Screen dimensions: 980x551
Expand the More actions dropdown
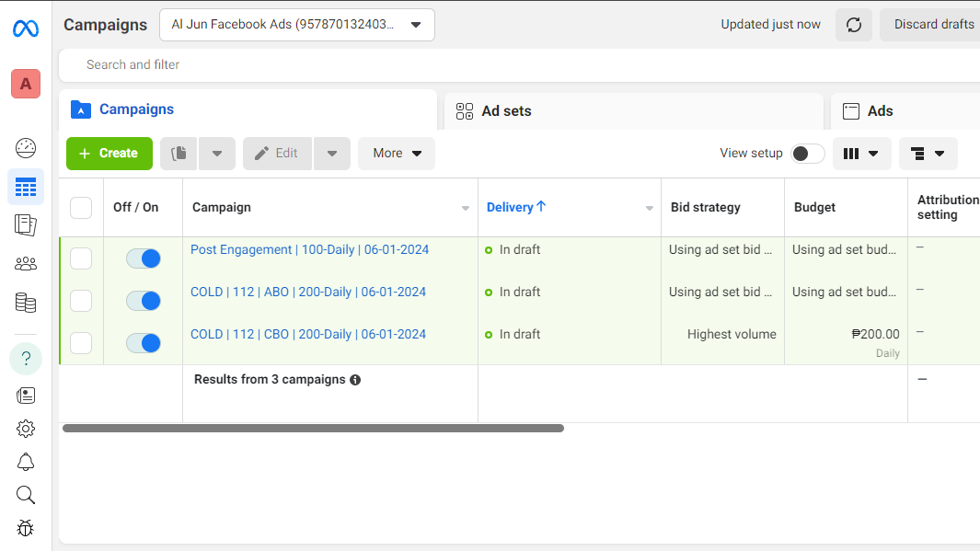click(x=397, y=154)
